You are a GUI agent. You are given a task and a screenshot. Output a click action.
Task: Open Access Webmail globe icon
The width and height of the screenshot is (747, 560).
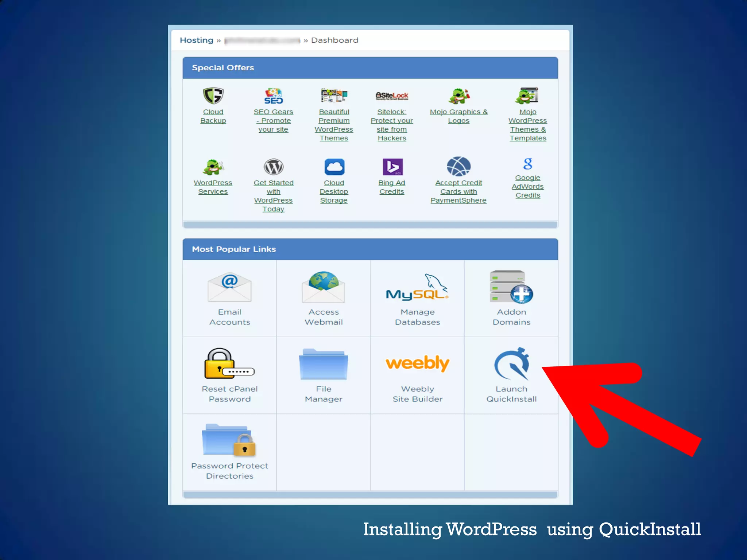pos(324,287)
